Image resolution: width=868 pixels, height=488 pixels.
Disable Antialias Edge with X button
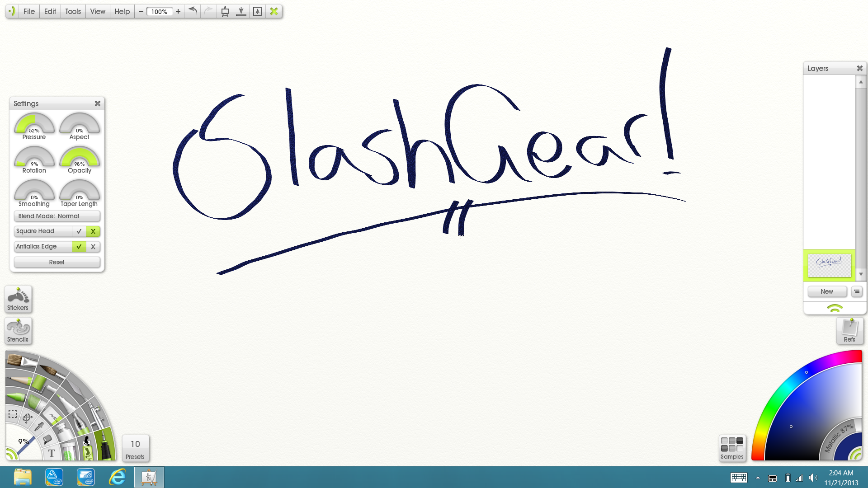tap(93, 247)
